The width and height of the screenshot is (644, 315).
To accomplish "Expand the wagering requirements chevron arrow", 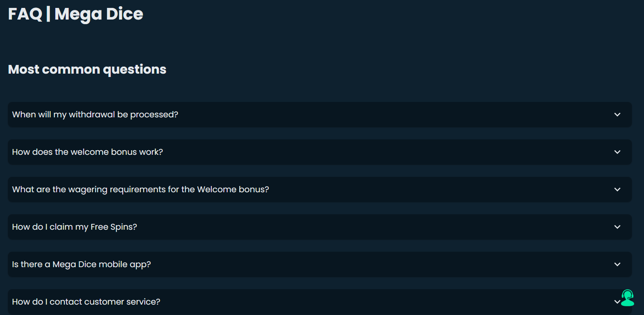I will (x=617, y=189).
